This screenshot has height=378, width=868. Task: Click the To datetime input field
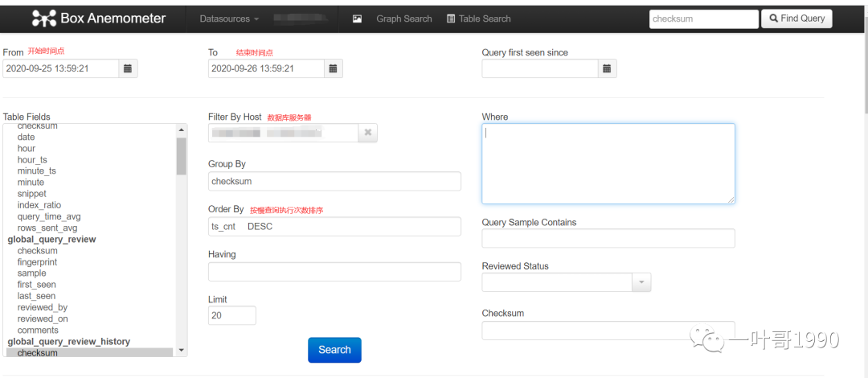pos(266,68)
